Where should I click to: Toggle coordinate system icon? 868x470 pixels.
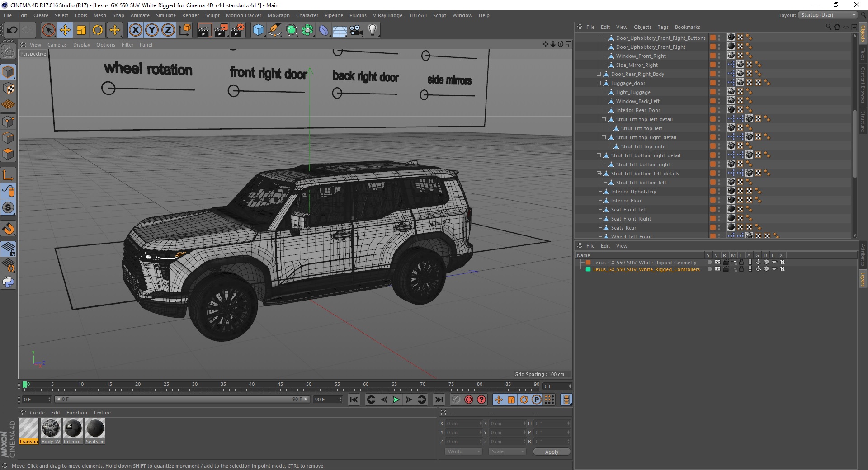[185, 30]
